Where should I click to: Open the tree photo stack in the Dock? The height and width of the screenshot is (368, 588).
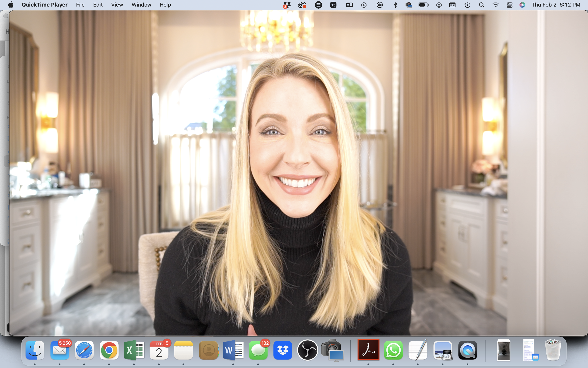click(x=503, y=350)
